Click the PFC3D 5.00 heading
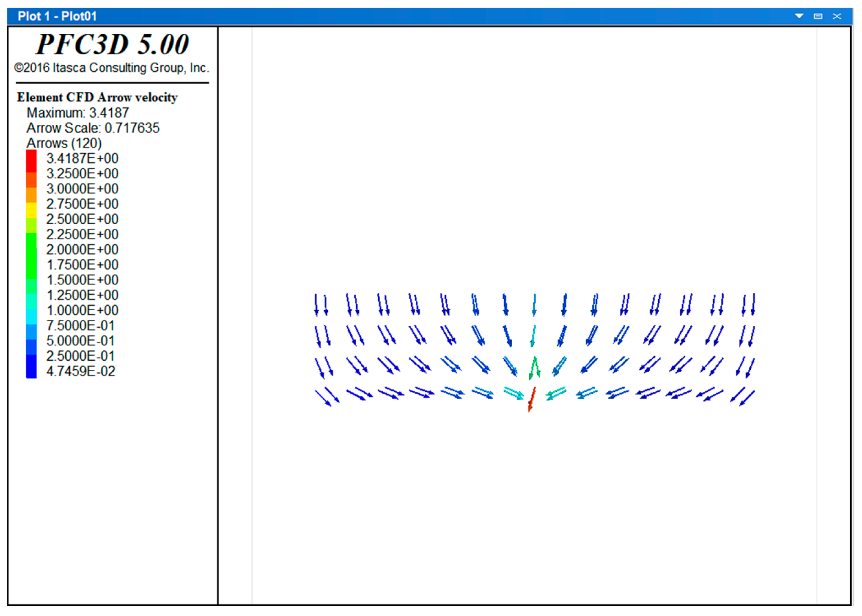This screenshot has width=862, height=616. point(112,44)
